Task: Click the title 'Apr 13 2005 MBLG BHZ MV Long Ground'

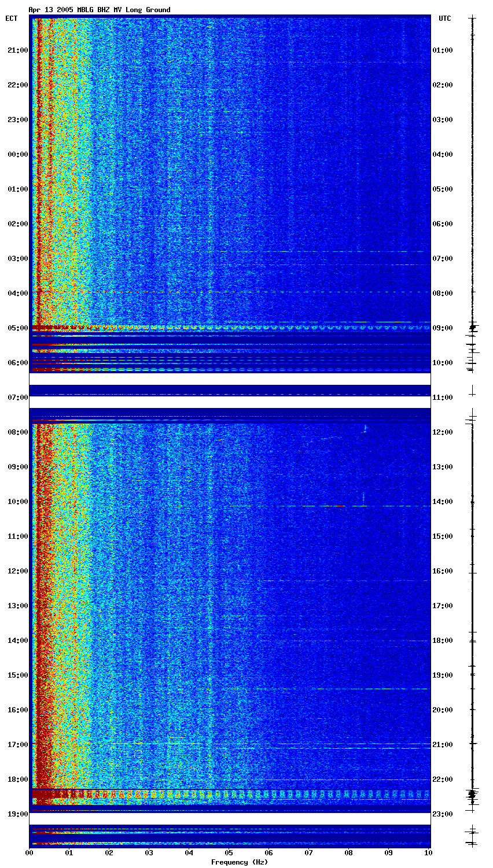Action: coord(100,10)
